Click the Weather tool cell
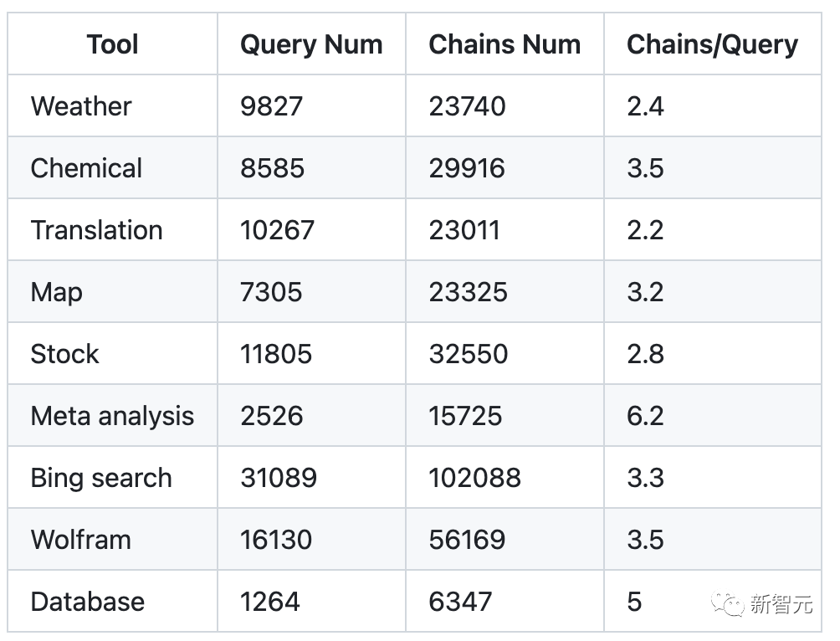Screen dimensions: 840x641 [81, 106]
